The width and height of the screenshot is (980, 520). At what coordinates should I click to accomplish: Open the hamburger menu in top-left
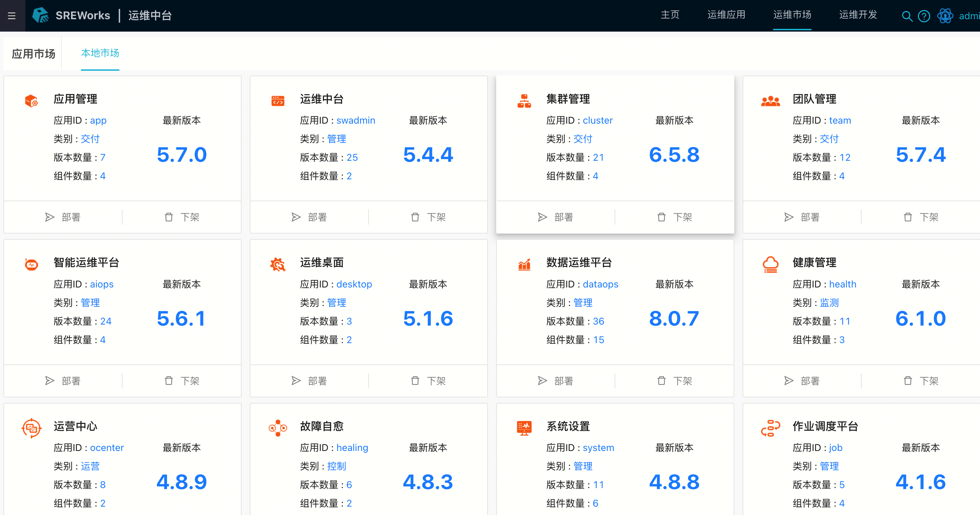12,15
